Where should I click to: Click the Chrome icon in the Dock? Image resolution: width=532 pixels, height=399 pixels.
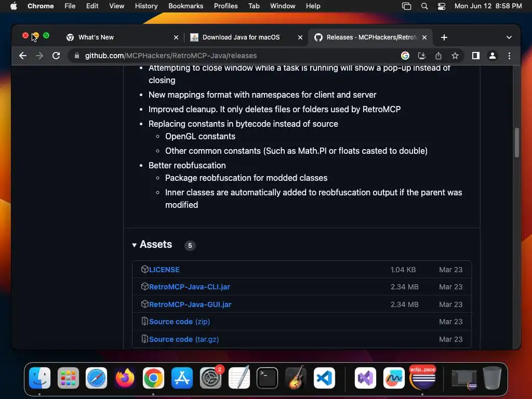[x=153, y=378]
